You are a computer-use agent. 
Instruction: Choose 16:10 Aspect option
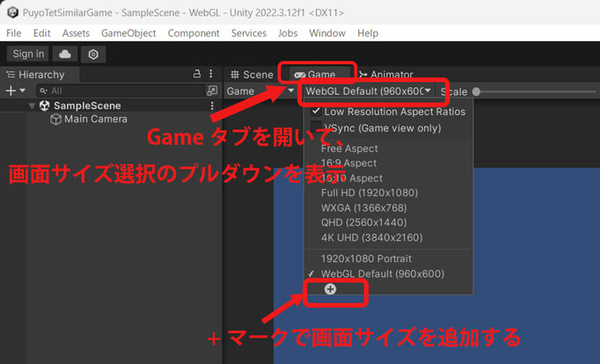pyautogui.click(x=352, y=178)
